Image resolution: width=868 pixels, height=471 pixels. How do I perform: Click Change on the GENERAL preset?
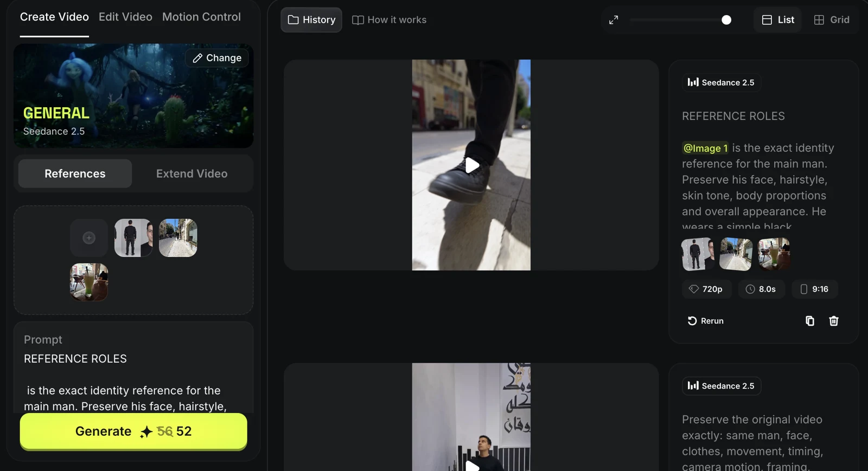pyautogui.click(x=217, y=58)
